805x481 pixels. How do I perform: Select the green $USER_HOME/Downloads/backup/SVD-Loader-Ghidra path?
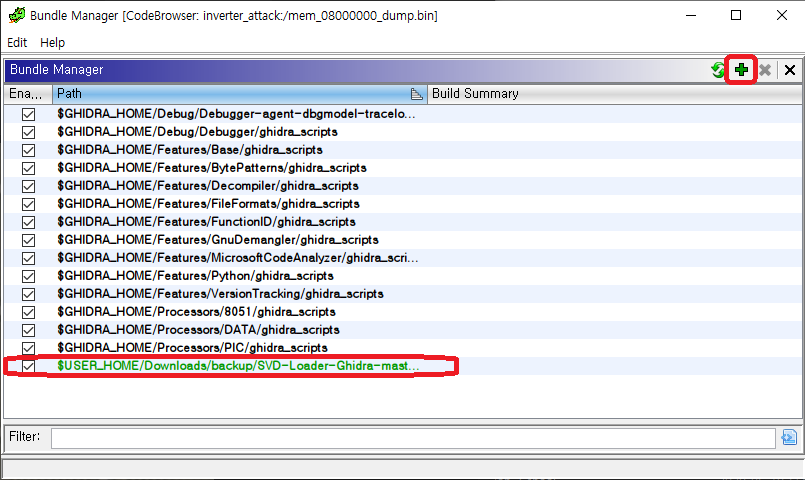click(238, 365)
